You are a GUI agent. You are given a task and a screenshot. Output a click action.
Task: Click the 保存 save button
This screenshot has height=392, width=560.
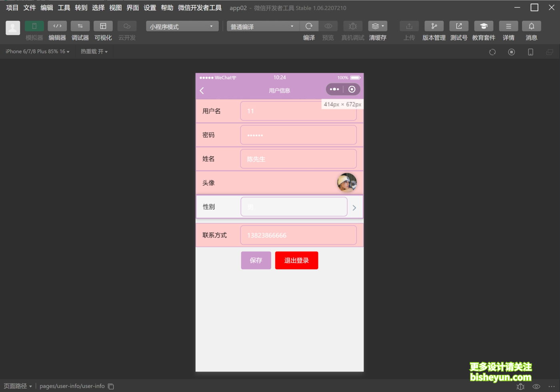[x=256, y=260]
